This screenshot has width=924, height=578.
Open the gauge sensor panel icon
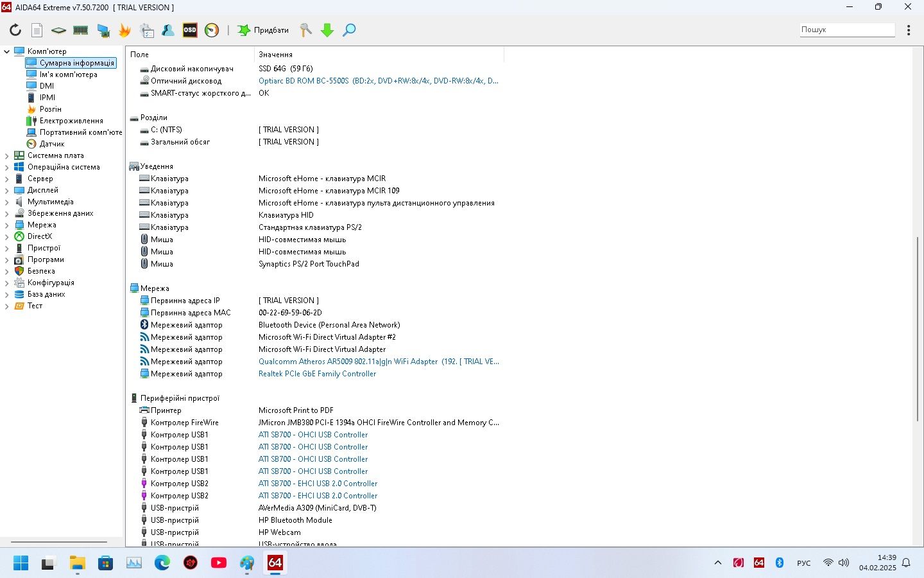pyautogui.click(x=212, y=30)
